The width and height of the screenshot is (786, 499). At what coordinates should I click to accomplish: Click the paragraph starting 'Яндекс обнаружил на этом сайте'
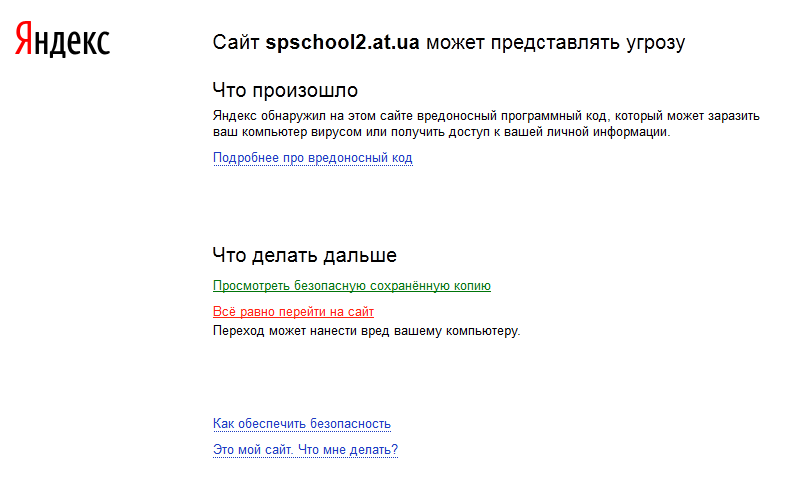click(x=486, y=124)
